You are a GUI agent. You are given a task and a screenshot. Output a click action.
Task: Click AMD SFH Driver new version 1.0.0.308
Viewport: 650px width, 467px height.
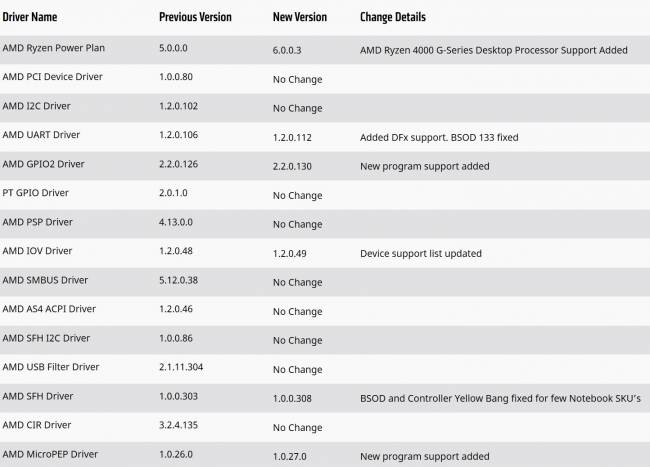(297, 398)
